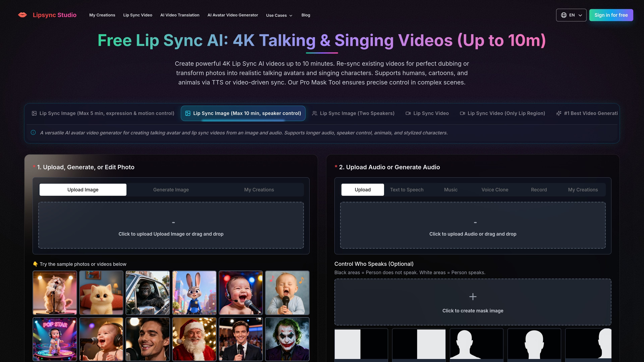Image resolution: width=644 pixels, height=362 pixels.
Task: Click to create mask image area
Action: 473,302
